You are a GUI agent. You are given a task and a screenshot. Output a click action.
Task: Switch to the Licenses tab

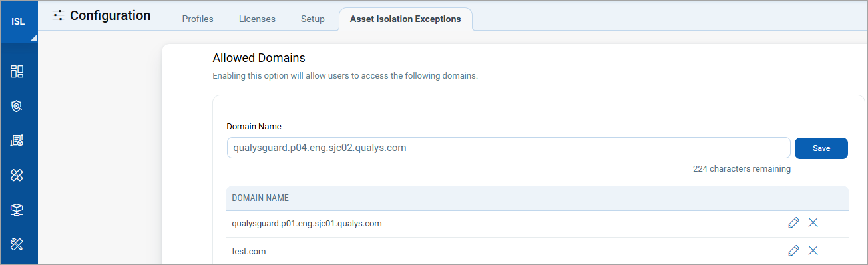coord(257,19)
